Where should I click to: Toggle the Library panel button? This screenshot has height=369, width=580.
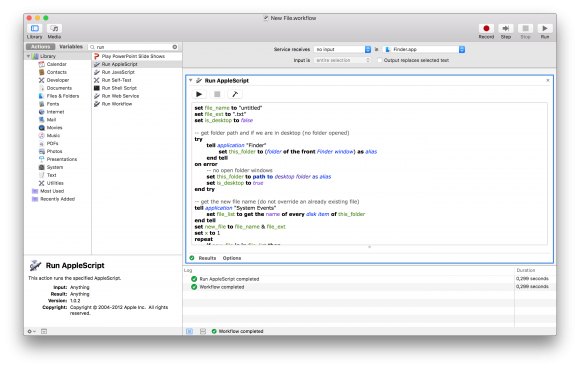pyautogui.click(x=34, y=28)
